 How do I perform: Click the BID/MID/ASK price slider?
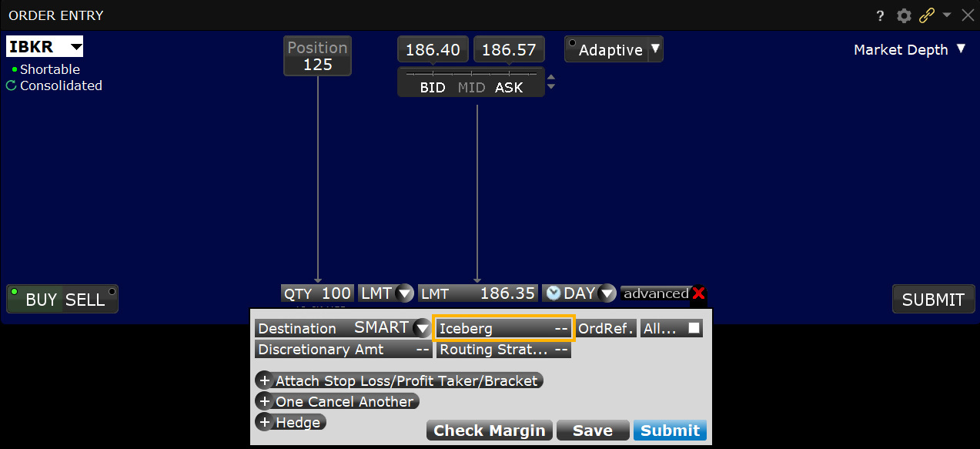click(x=470, y=74)
